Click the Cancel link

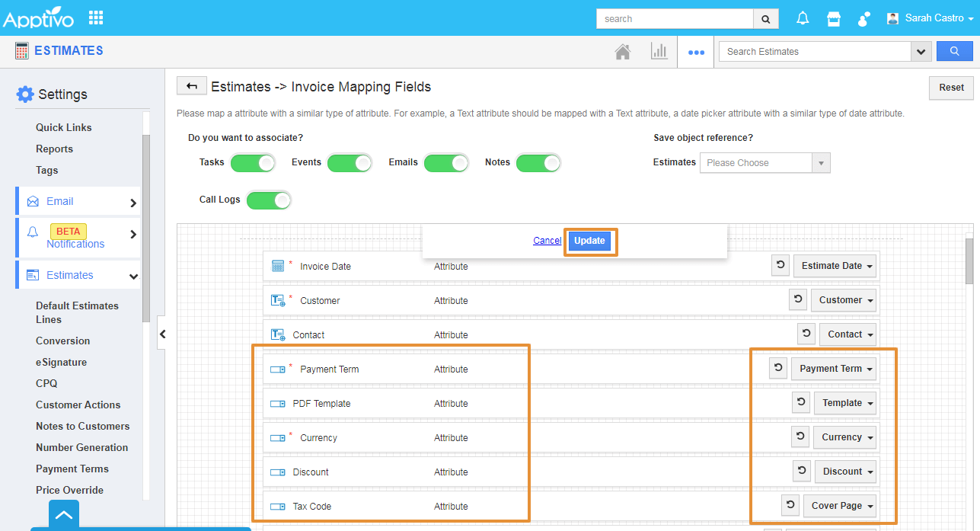[547, 241]
